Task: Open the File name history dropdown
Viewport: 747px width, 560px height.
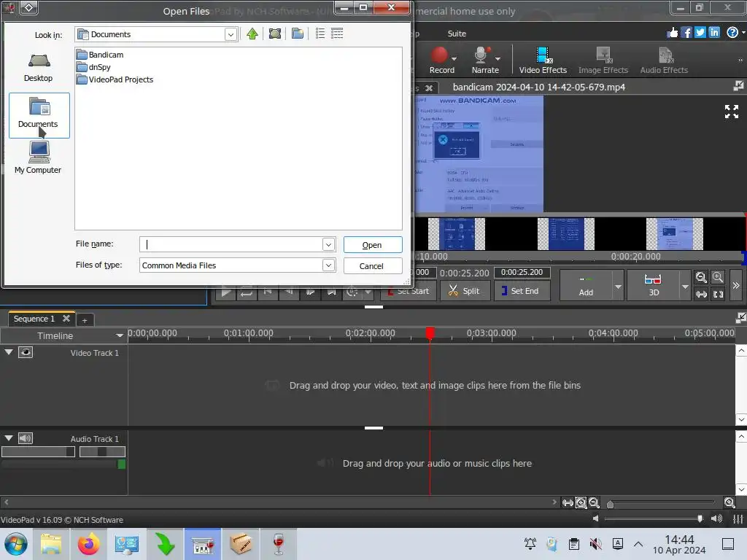Action: [328, 245]
